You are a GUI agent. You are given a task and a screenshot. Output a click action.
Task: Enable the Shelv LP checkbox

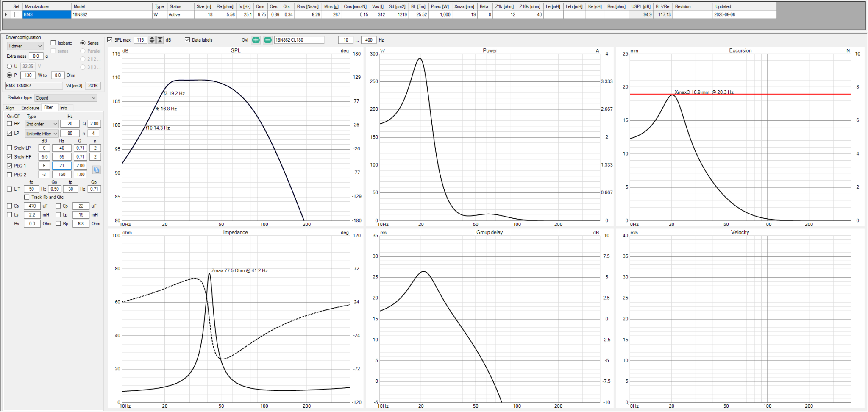[9, 148]
